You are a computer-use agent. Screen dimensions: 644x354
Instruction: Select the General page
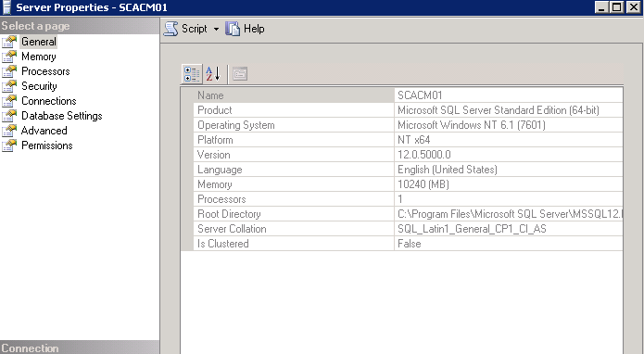click(x=39, y=42)
